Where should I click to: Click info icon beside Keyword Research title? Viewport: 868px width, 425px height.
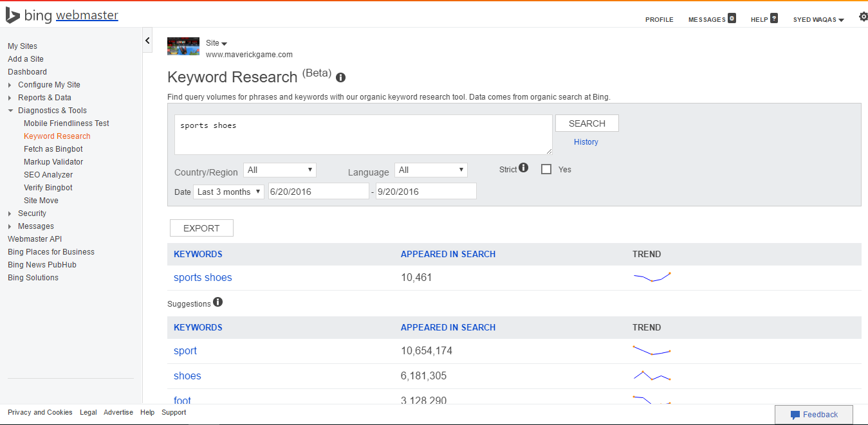point(341,78)
